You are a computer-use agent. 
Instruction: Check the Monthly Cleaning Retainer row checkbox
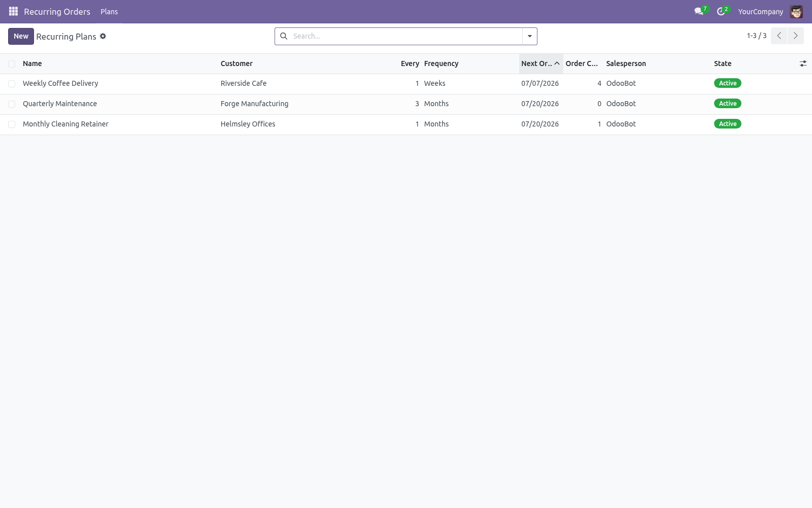pyautogui.click(x=12, y=124)
